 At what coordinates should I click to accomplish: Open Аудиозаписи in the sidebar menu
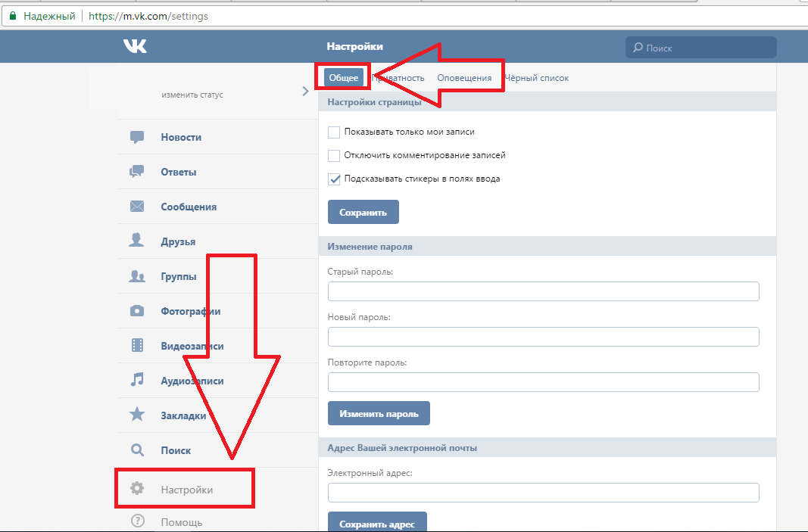(218, 381)
